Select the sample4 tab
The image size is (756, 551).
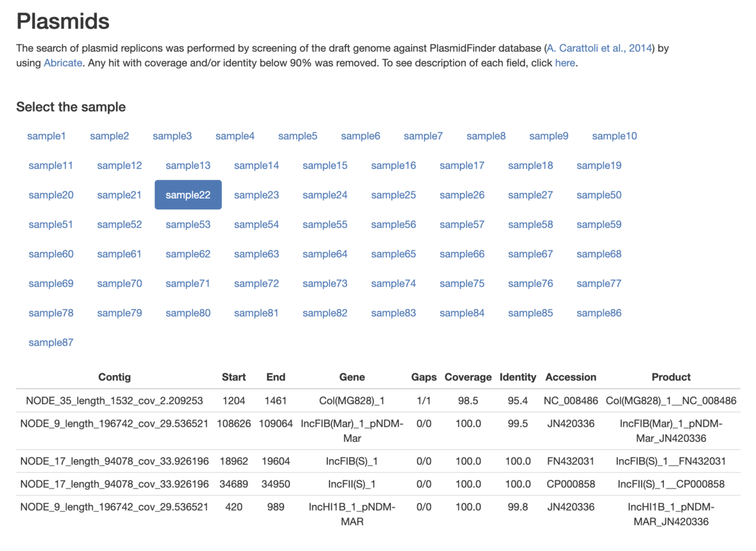pos(235,136)
